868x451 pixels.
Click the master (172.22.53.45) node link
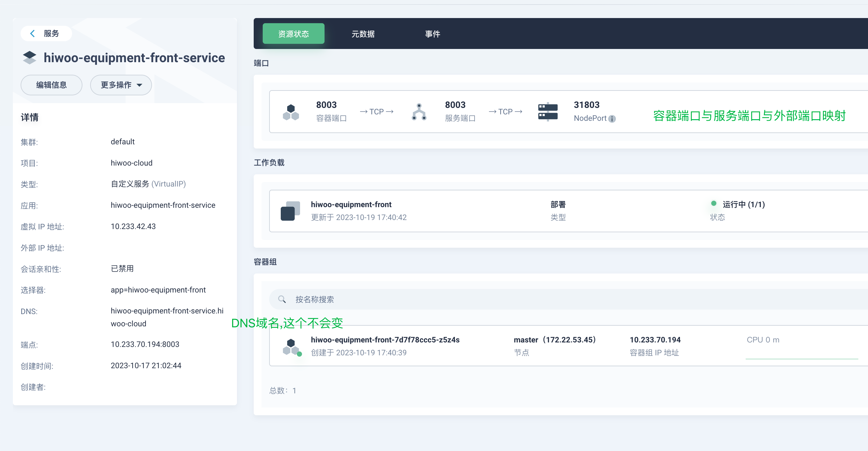tap(555, 340)
